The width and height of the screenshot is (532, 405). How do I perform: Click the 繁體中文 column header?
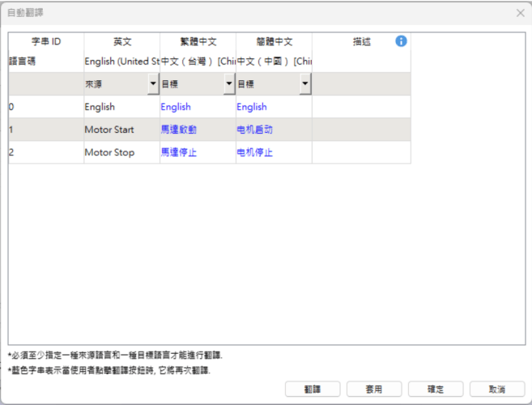(x=198, y=41)
